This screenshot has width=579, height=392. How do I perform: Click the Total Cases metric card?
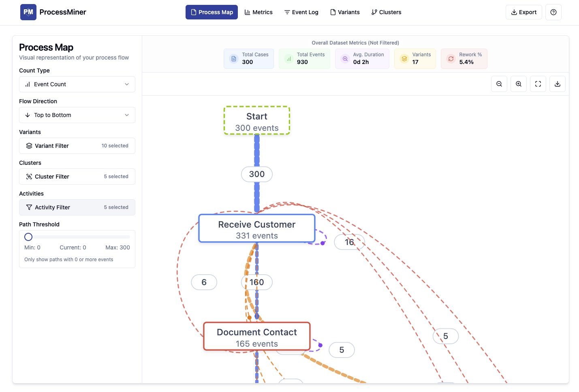[x=249, y=59]
